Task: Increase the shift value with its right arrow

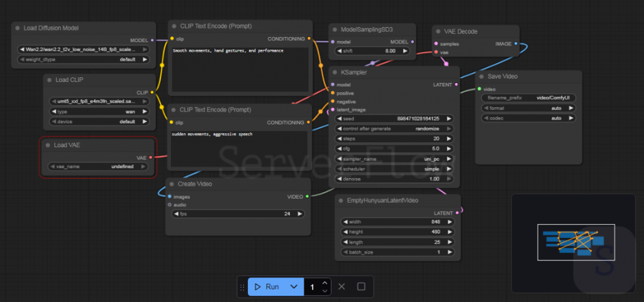Action: pos(405,51)
